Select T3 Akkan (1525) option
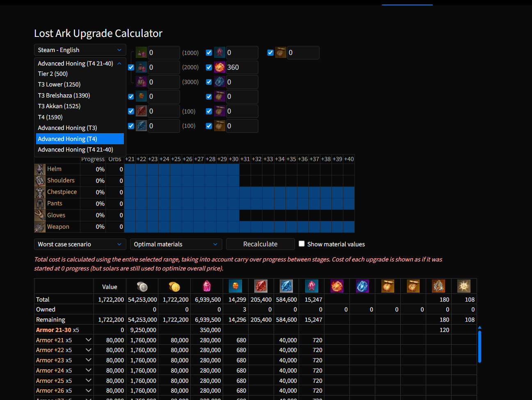This screenshot has width=532, height=400. (80, 106)
